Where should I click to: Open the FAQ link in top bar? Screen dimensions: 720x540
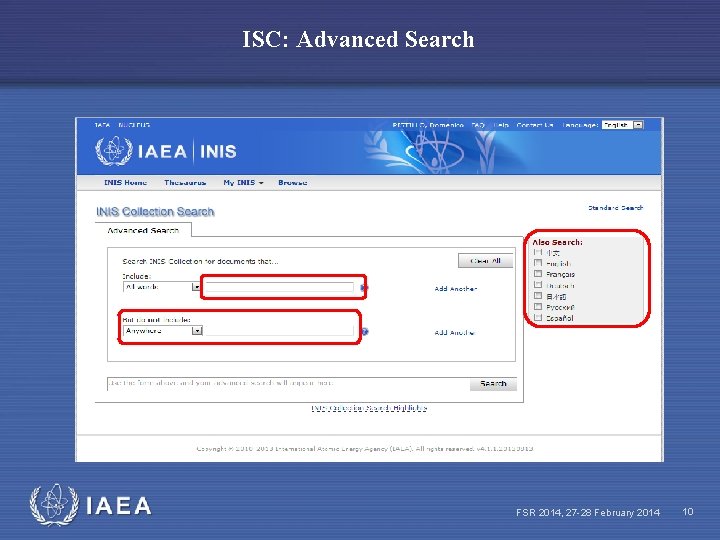tap(478, 125)
